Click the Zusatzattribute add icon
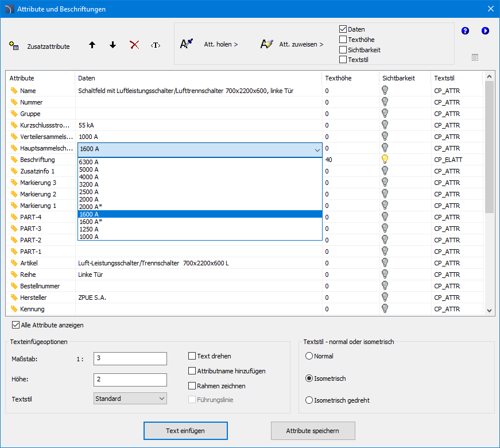The height and width of the screenshot is (448, 500). [14, 46]
